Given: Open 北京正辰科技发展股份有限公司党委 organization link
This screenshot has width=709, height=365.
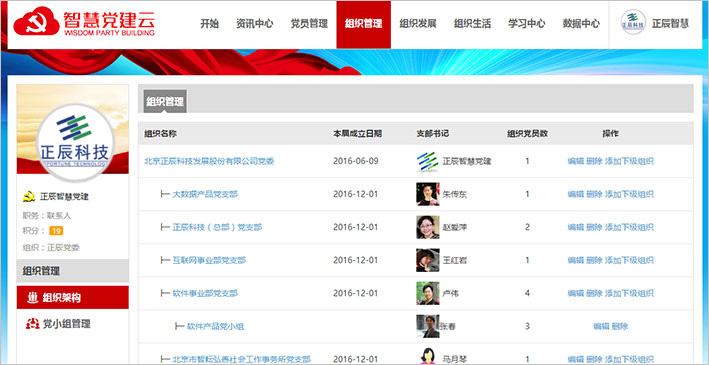Looking at the screenshot, I should (x=209, y=161).
